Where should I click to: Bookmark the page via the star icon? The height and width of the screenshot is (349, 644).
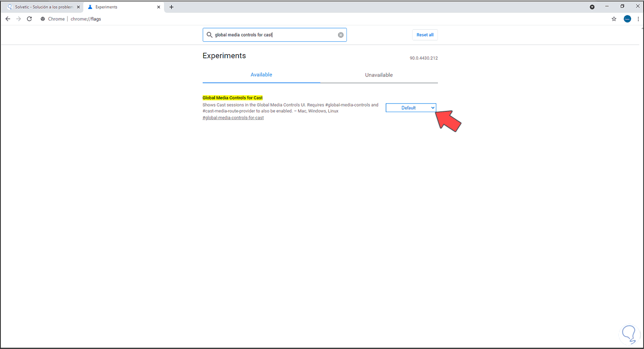tap(614, 18)
